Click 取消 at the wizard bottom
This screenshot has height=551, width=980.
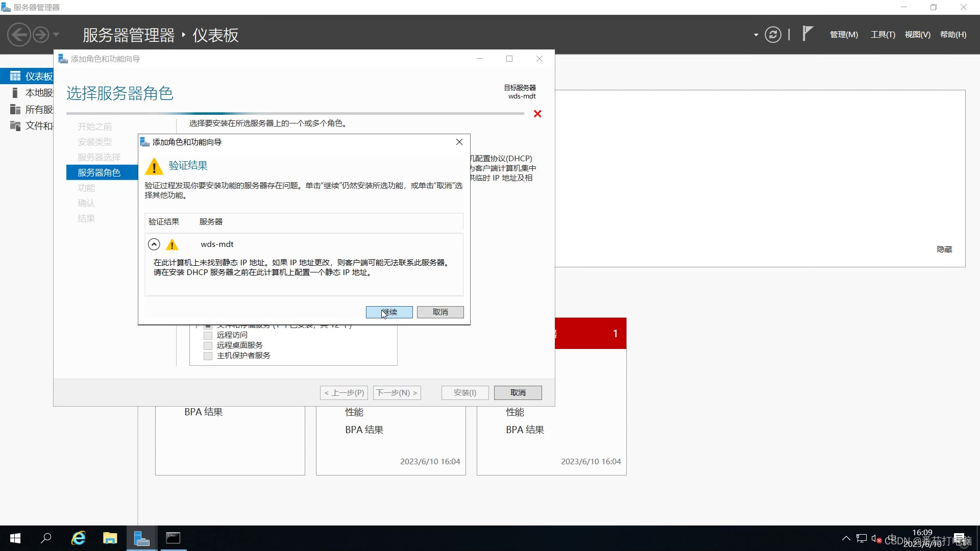(518, 392)
